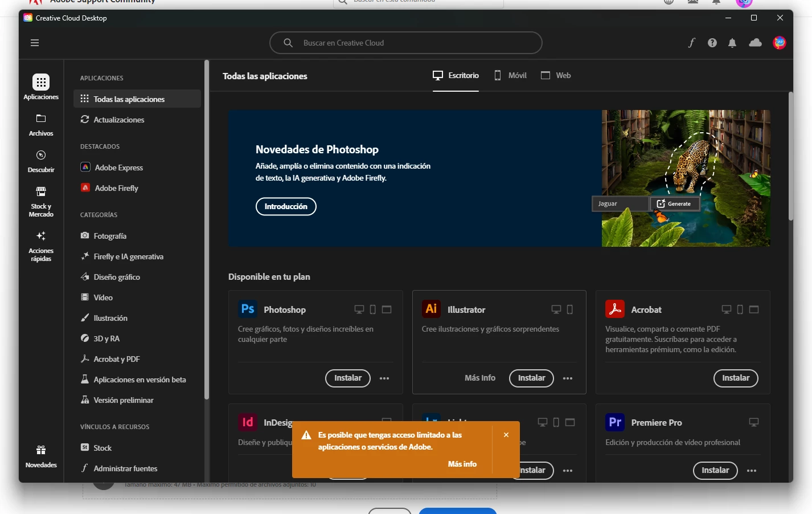
Task: Click the InDesign Id app icon
Action: point(248,422)
